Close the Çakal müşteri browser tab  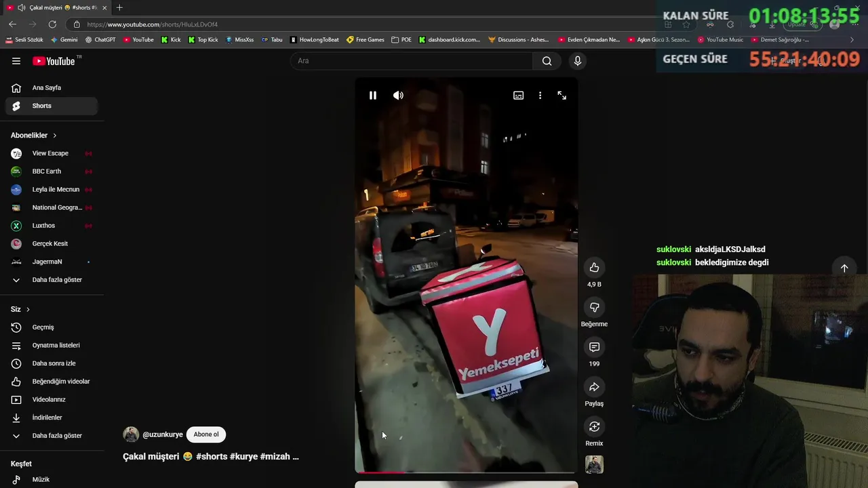coord(104,7)
